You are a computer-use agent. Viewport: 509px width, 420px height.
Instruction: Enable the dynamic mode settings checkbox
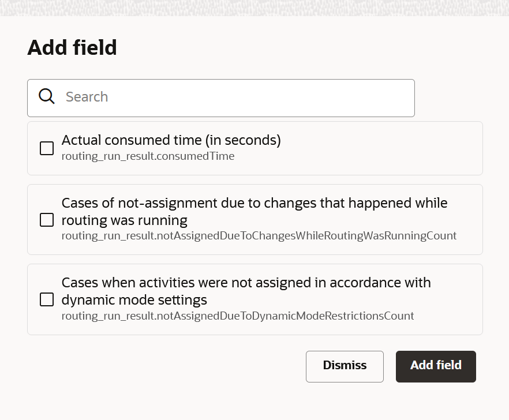point(47,299)
